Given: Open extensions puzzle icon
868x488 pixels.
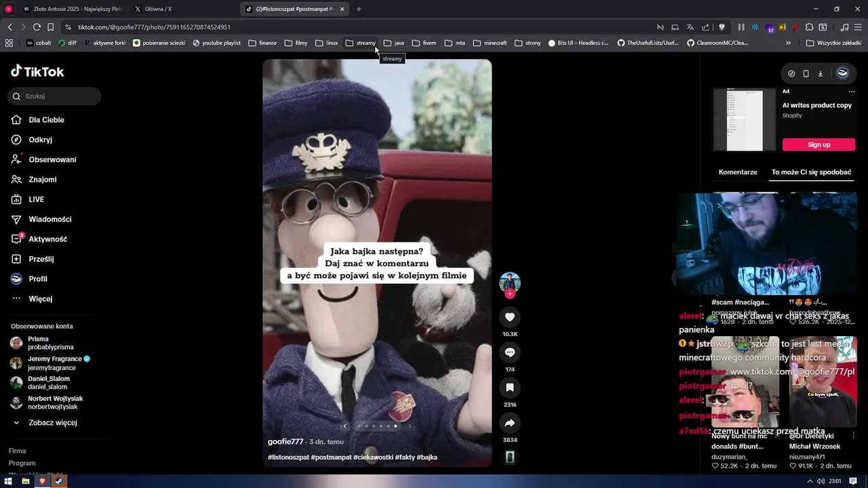Looking at the screenshot, I should coord(809,27).
